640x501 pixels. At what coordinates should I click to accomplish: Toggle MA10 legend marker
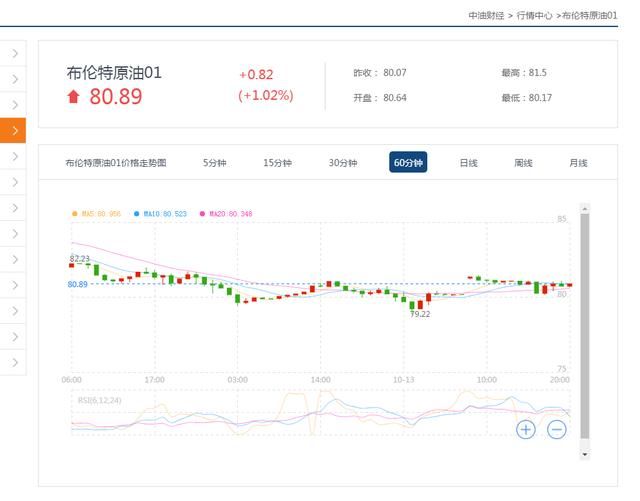137,214
